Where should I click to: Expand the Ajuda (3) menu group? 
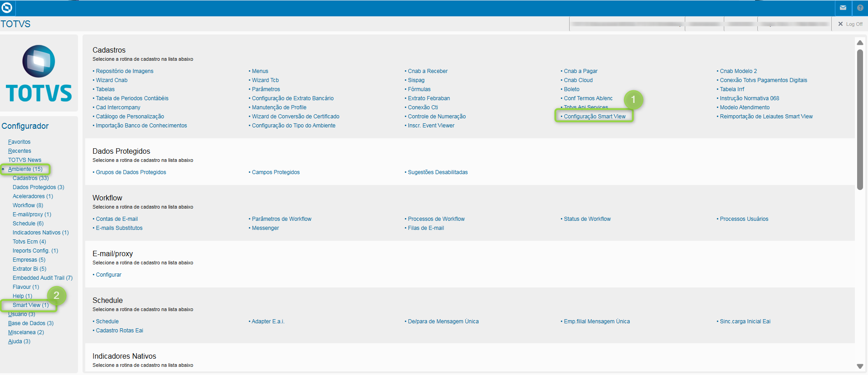19,341
